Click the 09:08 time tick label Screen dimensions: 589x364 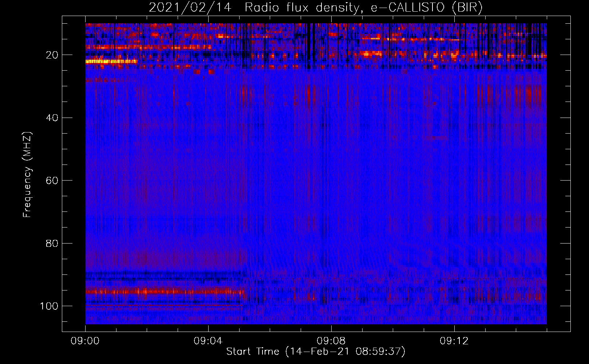coord(331,341)
